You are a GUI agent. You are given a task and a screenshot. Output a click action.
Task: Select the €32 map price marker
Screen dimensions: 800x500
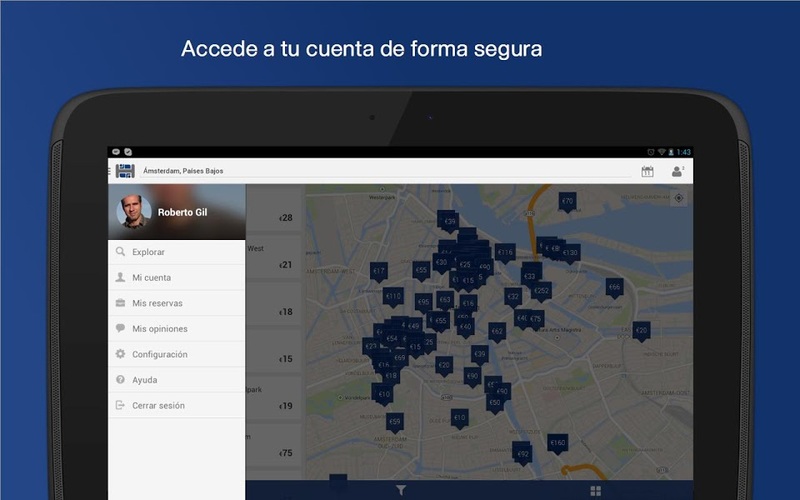(513, 297)
